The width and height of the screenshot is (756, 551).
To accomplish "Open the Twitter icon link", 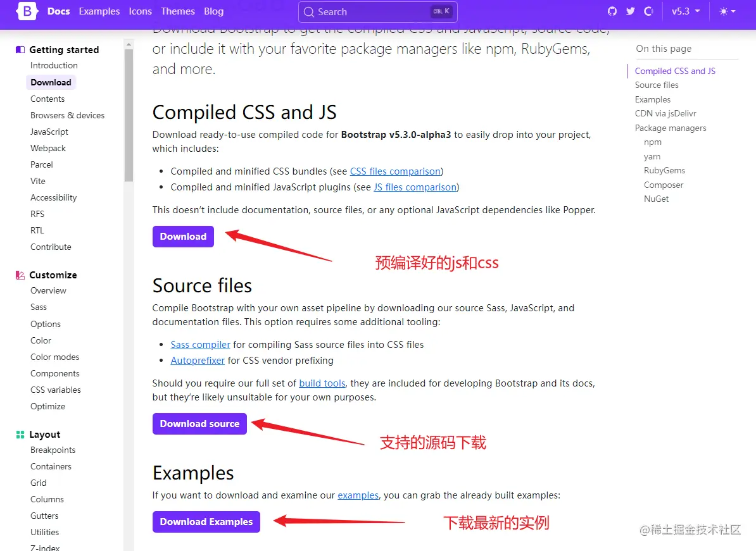I will pyautogui.click(x=631, y=11).
